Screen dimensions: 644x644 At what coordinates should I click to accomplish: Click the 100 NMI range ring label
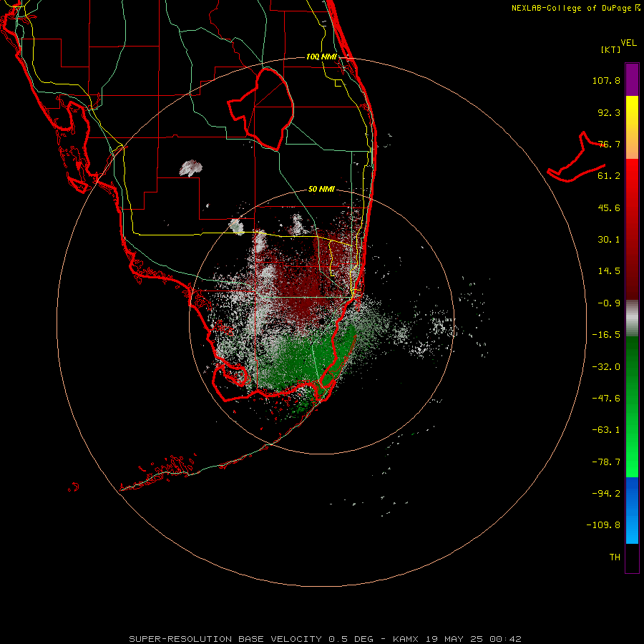[x=321, y=57]
